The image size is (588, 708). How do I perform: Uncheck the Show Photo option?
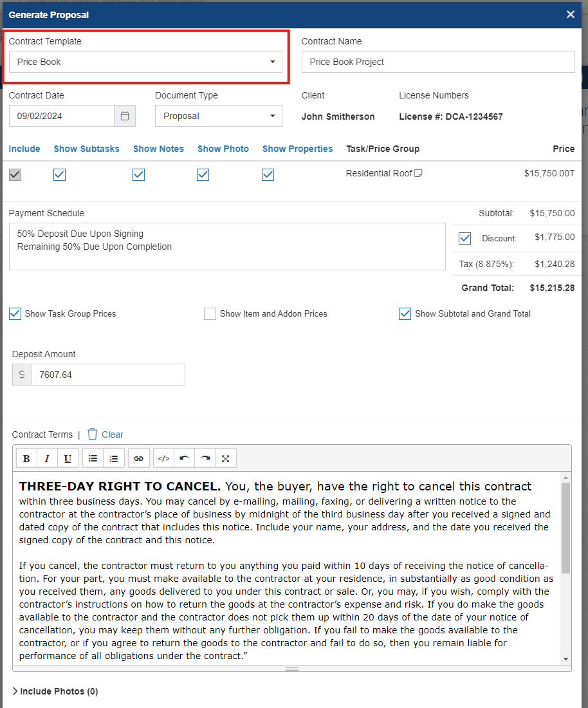203,174
